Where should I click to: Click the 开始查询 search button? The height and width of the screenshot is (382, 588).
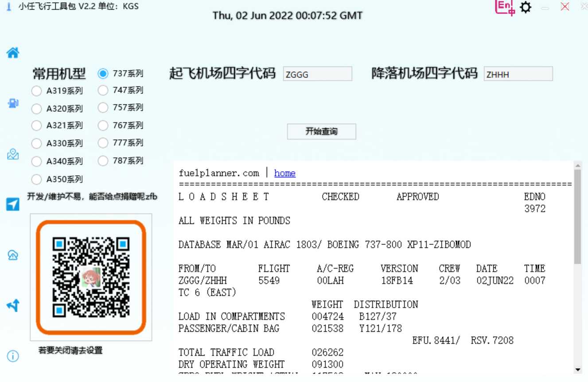click(x=322, y=131)
